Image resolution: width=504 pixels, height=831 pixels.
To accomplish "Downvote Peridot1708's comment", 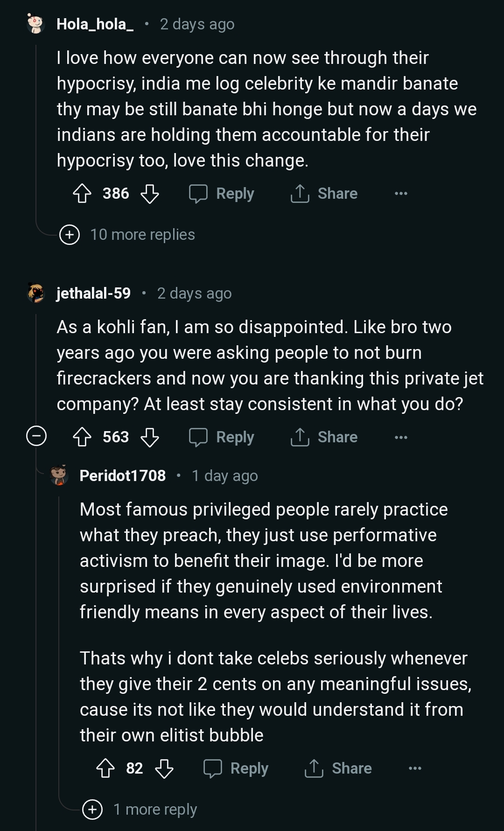I will (164, 768).
